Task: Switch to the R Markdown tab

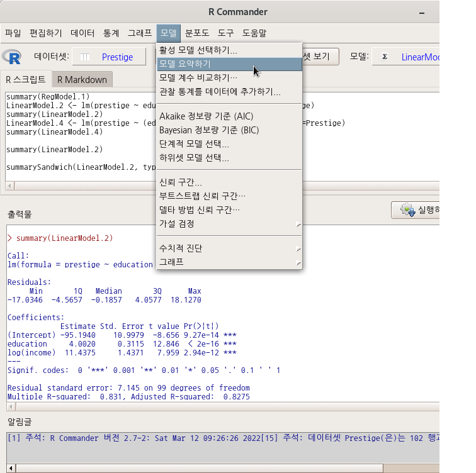Action: [82, 80]
